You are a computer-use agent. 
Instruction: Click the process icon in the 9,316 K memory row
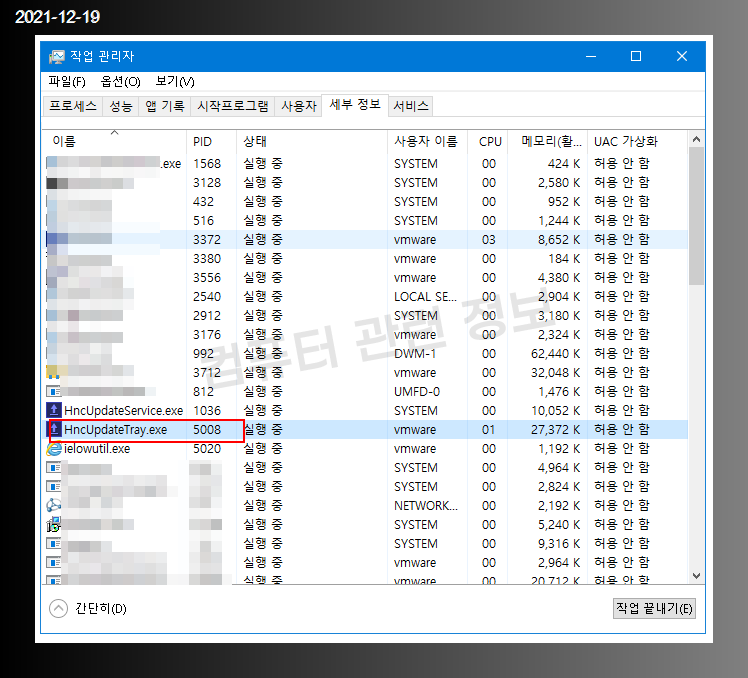tap(53, 543)
